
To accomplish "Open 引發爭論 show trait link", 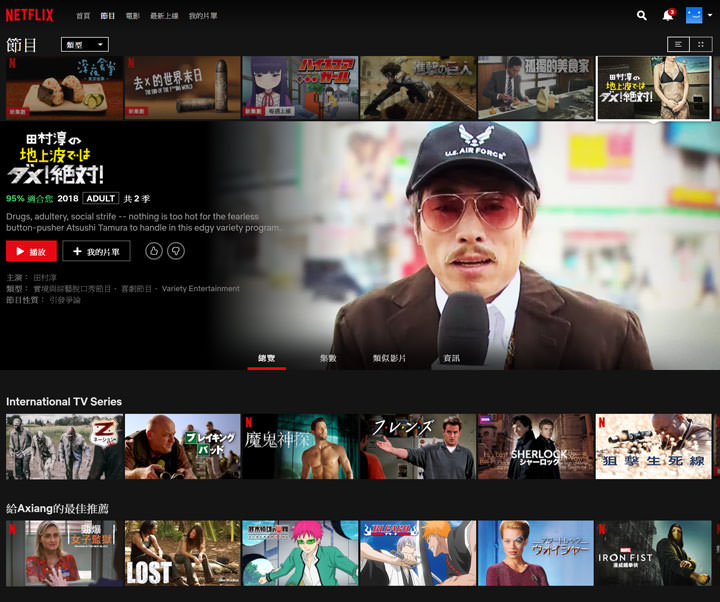I will tap(65, 300).
